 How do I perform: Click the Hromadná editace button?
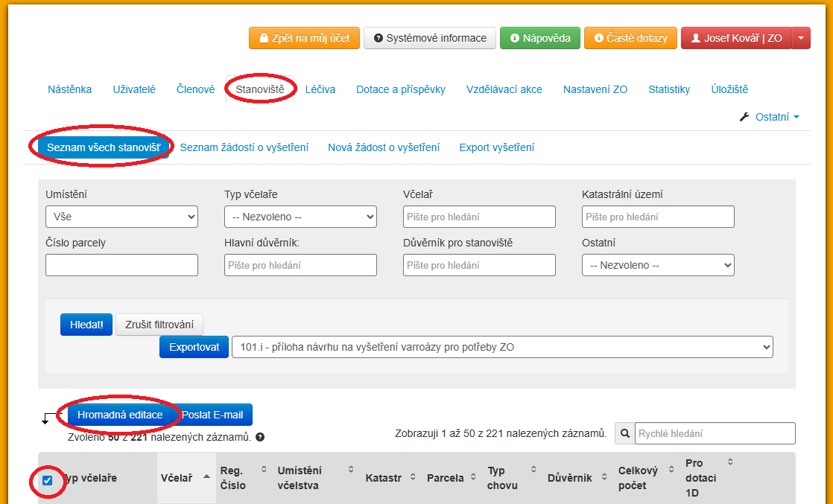(x=120, y=415)
